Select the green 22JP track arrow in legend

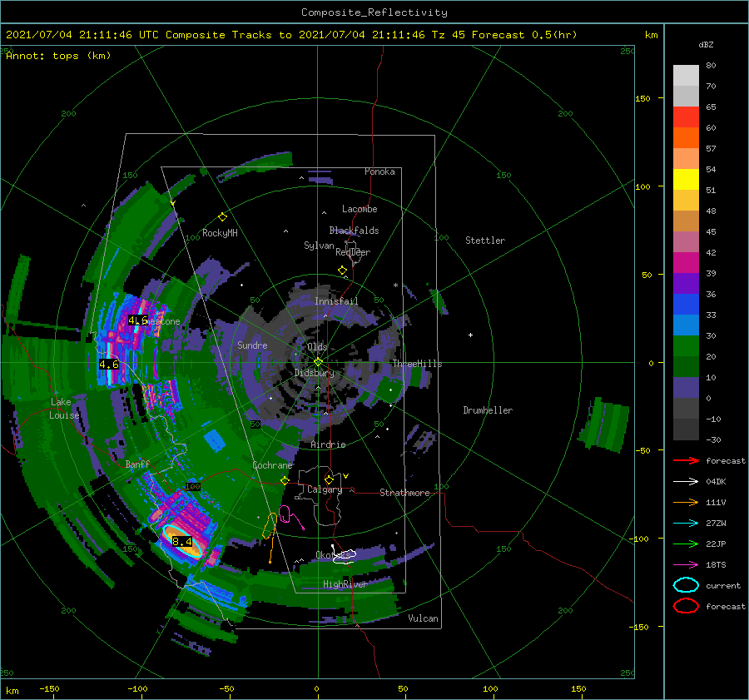pyautogui.click(x=686, y=544)
